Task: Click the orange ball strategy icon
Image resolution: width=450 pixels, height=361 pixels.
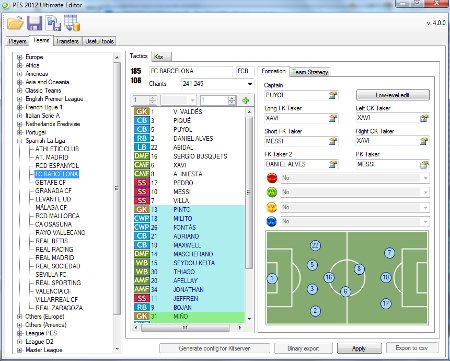Action: click(x=272, y=207)
